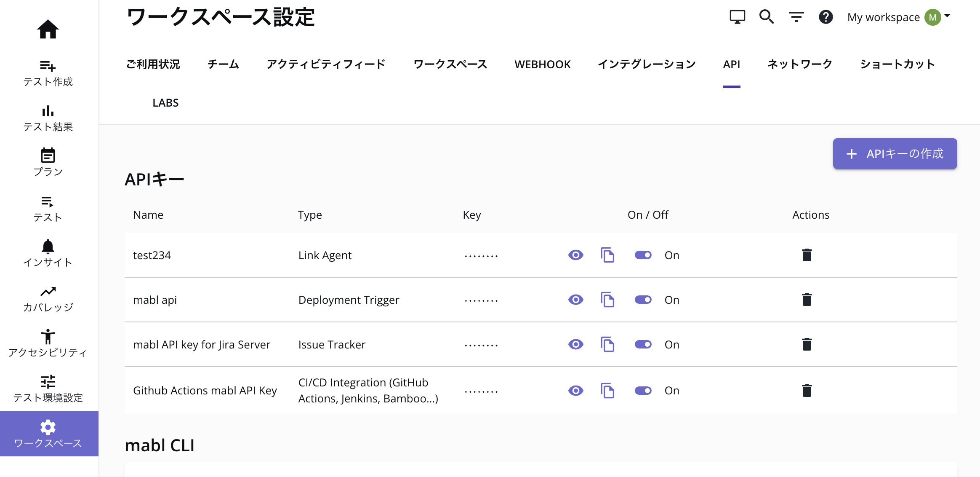
Task: Copy the mabl api key
Action: point(607,300)
